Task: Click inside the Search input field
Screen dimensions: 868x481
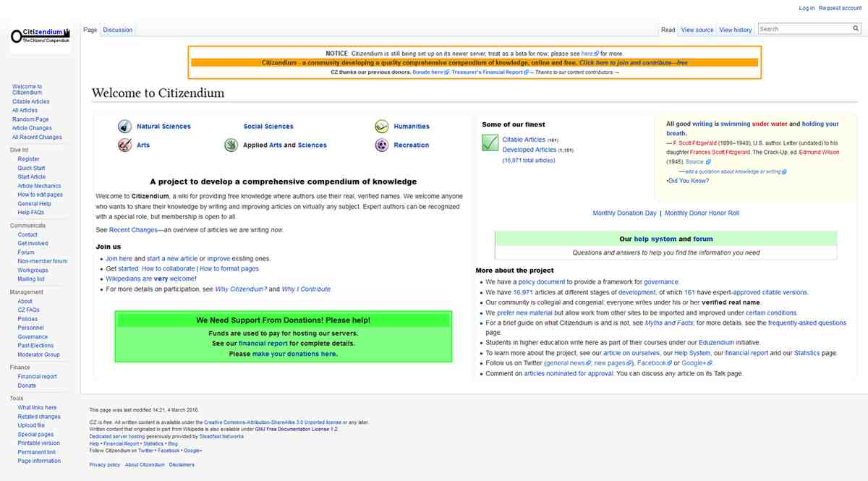Action: (803, 29)
